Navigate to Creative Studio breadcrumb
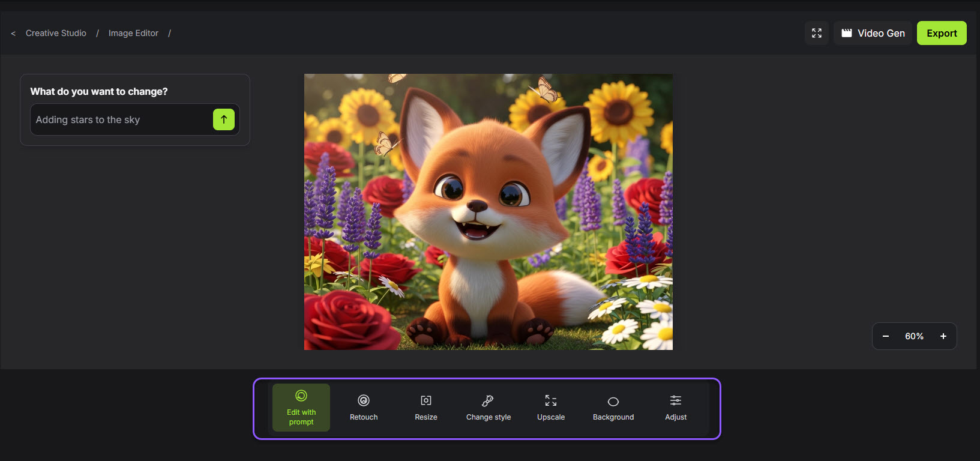Viewport: 980px width, 461px height. [x=56, y=33]
